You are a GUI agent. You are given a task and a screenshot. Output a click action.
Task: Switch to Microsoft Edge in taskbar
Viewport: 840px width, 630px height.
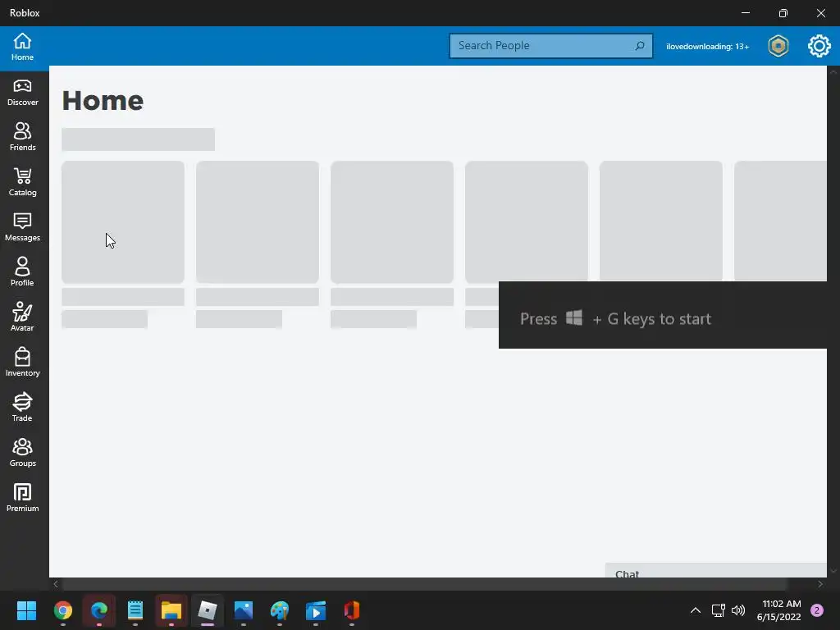[x=99, y=610]
